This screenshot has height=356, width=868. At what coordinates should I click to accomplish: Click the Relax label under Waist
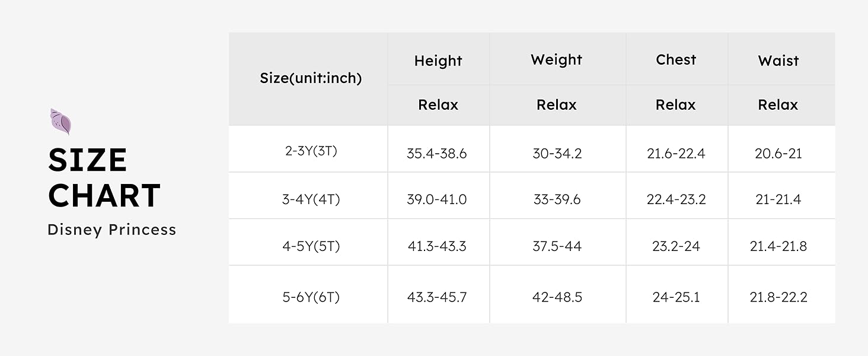[778, 105]
